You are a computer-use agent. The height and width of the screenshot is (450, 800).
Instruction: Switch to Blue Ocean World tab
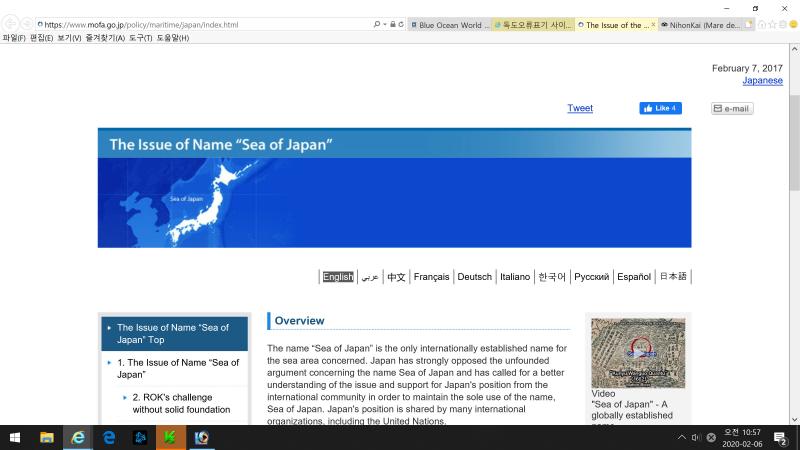click(x=449, y=25)
